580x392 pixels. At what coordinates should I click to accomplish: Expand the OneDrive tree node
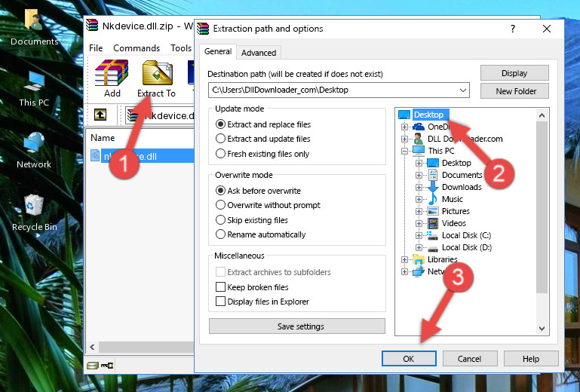tap(404, 127)
